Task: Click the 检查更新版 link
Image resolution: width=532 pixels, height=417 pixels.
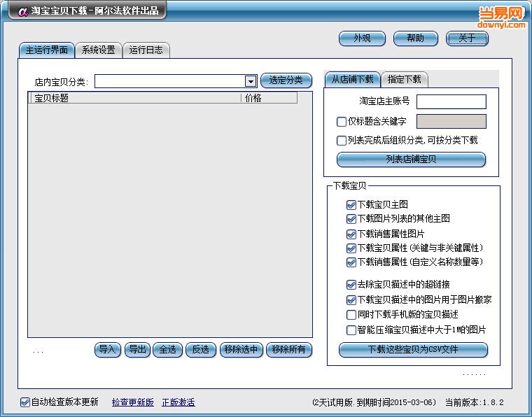Action: [132, 402]
